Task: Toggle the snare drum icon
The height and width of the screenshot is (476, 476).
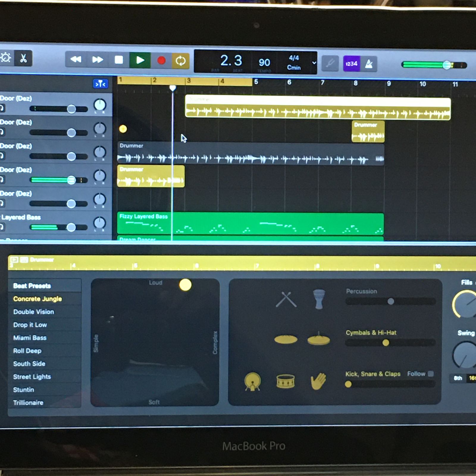Action: coord(285,381)
